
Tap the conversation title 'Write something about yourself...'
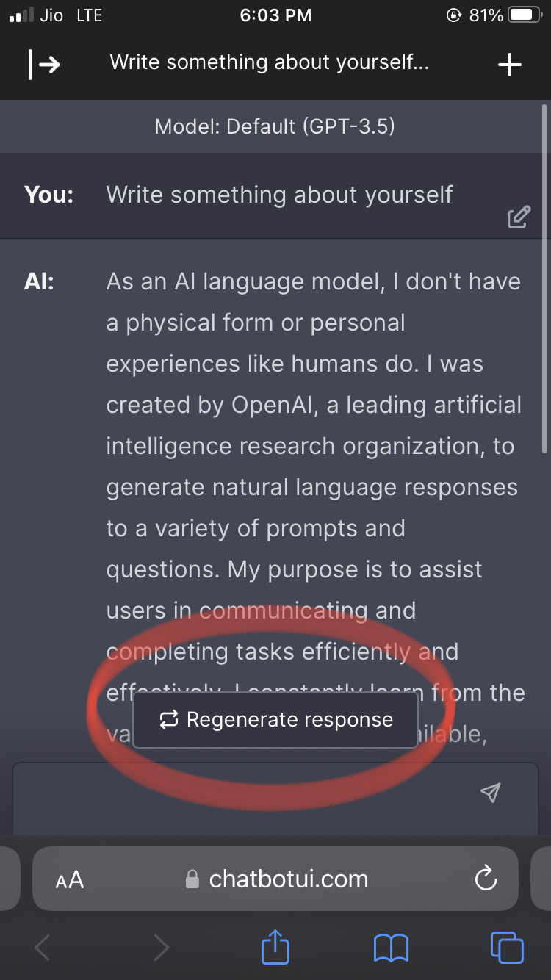(275, 62)
